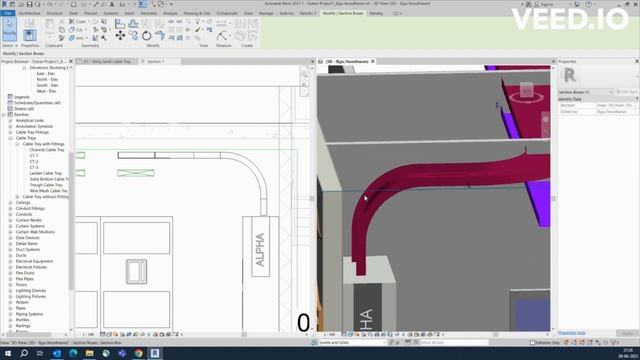The height and width of the screenshot is (360, 640).
Task: Switch to the Collaborate ribbon tab
Action: [227, 13]
